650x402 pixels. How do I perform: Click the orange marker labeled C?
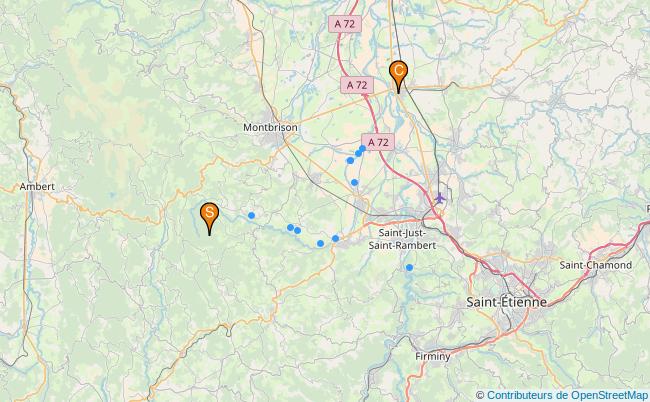click(x=398, y=72)
